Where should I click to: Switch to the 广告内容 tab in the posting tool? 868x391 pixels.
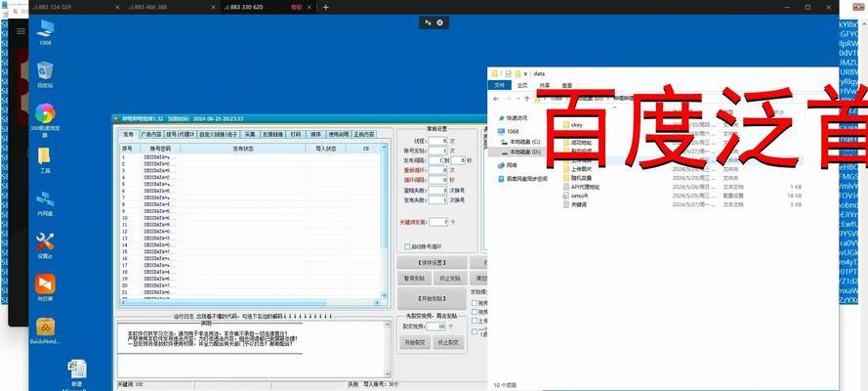pos(150,134)
